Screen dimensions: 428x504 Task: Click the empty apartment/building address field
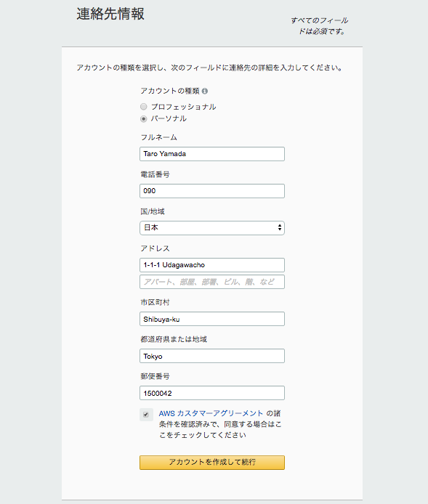[x=212, y=282]
